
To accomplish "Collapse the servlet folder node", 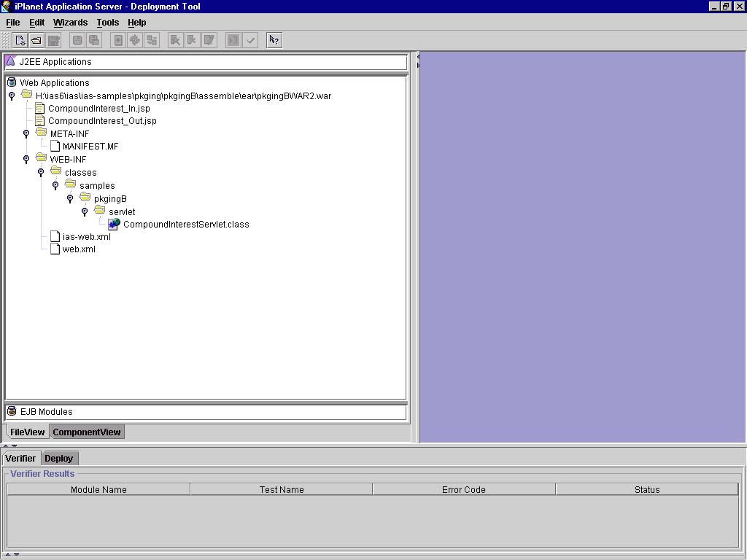I will (85, 211).
